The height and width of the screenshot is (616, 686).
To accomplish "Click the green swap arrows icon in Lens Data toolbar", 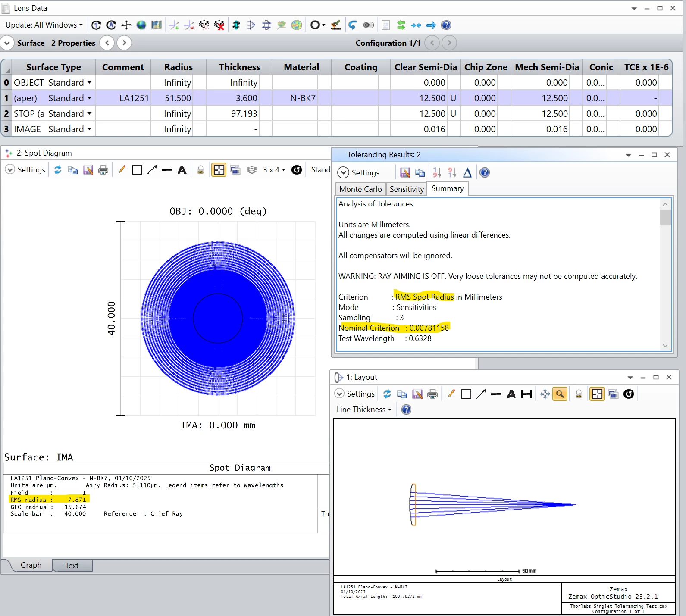I will (x=401, y=25).
